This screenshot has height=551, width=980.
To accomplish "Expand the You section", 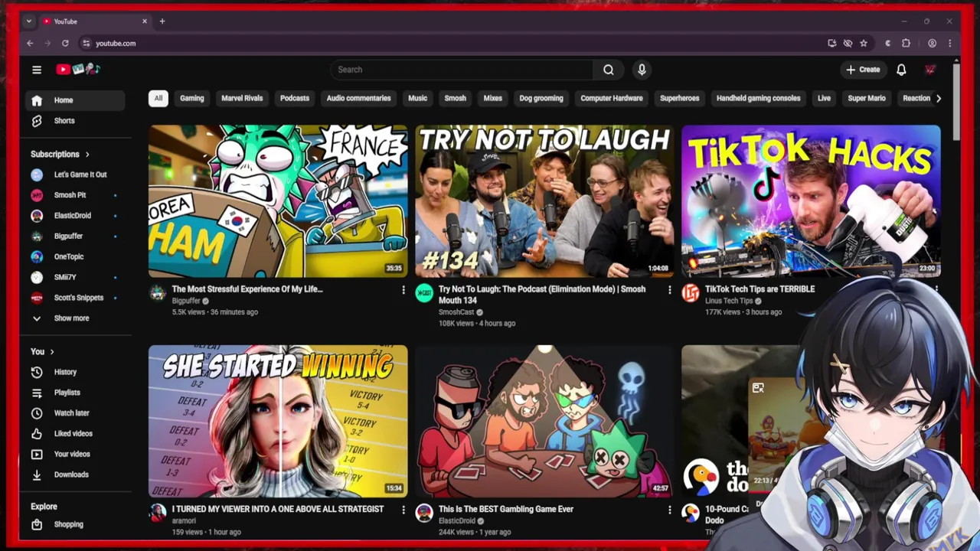I will point(42,352).
